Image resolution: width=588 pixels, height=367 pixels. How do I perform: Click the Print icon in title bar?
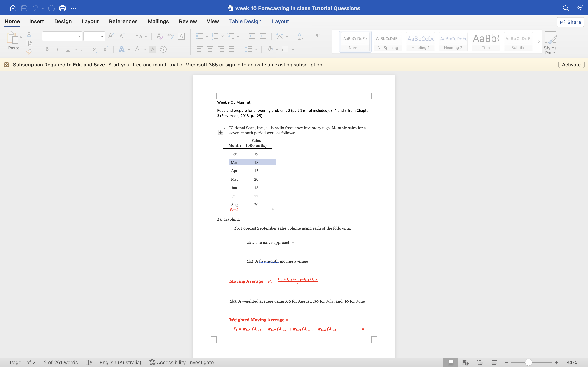click(62, 8)
